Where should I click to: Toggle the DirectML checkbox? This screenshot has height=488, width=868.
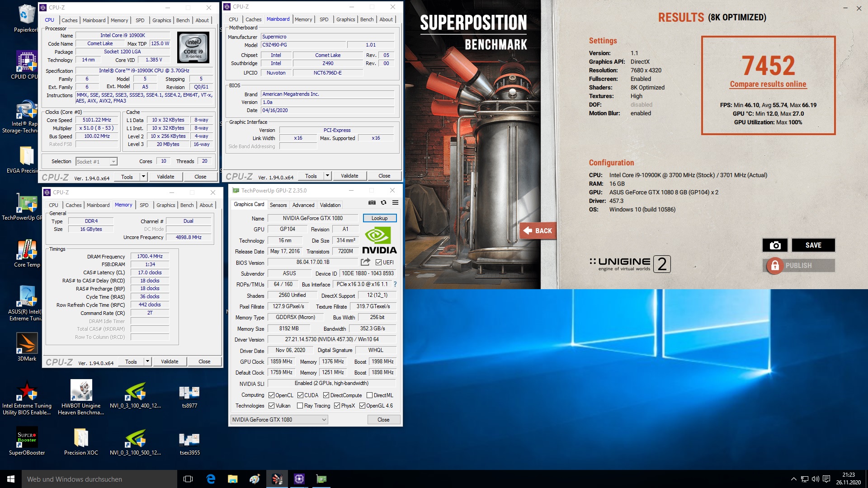pos(369,395)
